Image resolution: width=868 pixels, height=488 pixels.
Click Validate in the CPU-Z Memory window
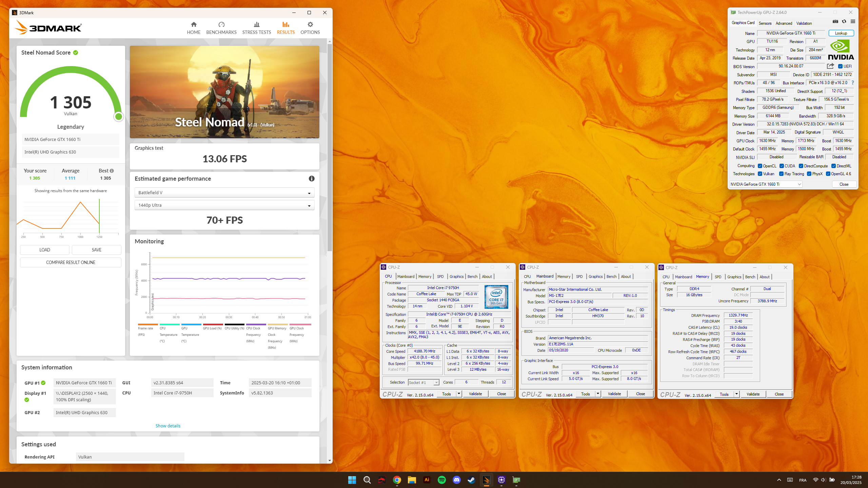tap(753, 394)
